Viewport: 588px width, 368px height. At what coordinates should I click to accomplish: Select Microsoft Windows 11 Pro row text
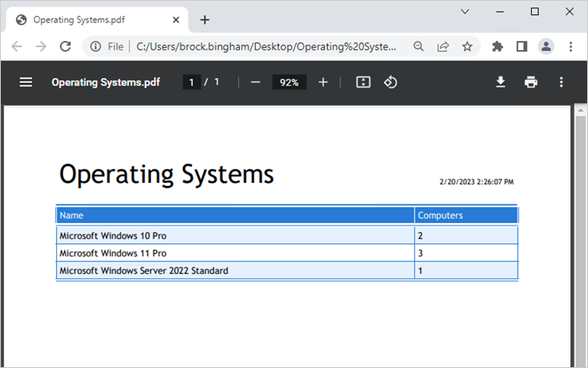coord(113,253)
